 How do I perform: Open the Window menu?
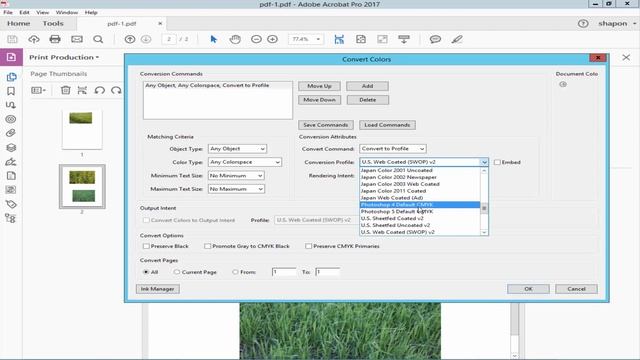[67, 12]
